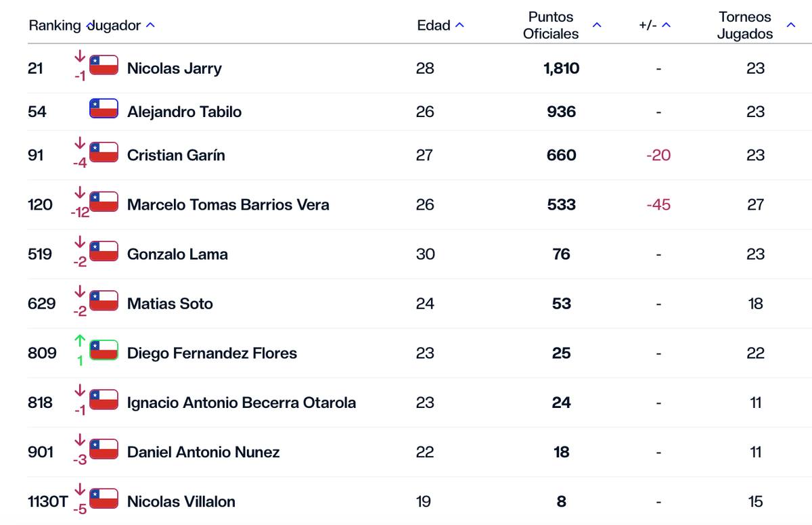Sort by Edad using its chevron
This screenshot has width=812, height=525.
pos(460,26)
